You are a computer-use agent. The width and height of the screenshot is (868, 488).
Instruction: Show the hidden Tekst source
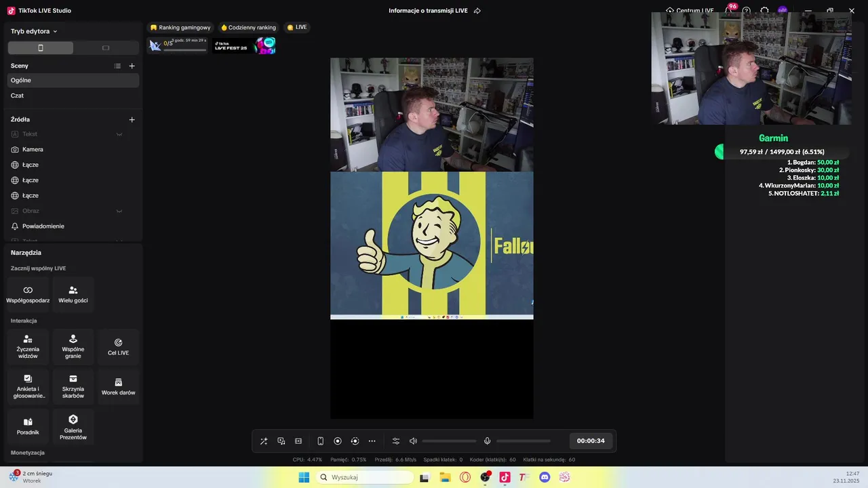(x=119, y=134)
